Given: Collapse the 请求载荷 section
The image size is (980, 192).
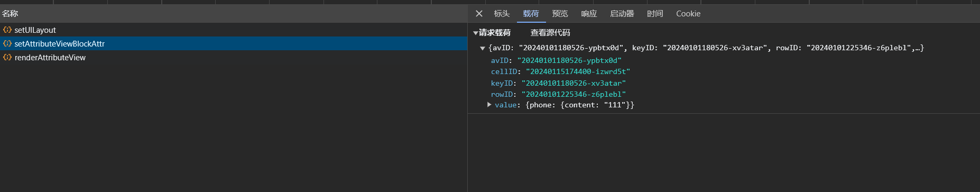Looking at the screenshot, I should pyautogui.click(x=475, y=33).
